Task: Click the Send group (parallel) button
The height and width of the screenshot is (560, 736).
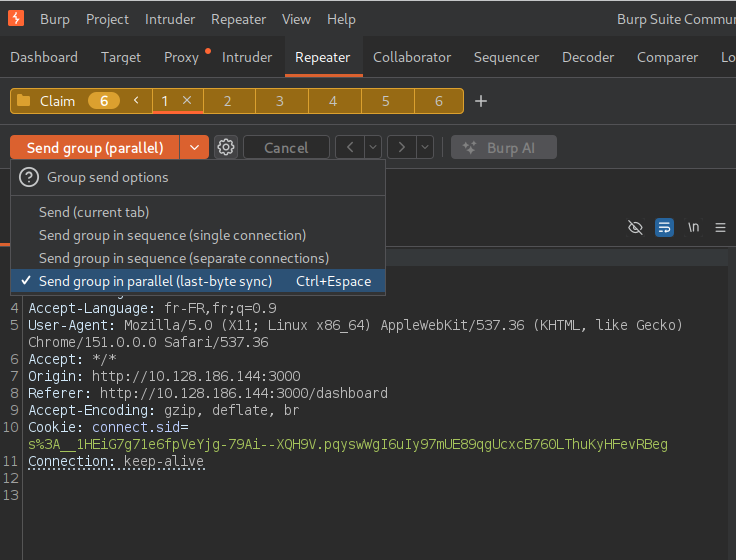Action: point(95,147)
